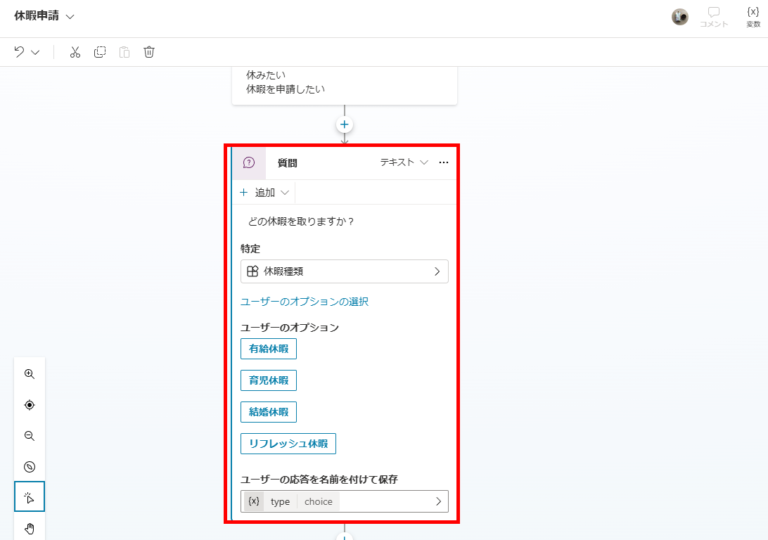768x540 pixels.
Task: Select the 有給休暇 option button
Action: 268,349
